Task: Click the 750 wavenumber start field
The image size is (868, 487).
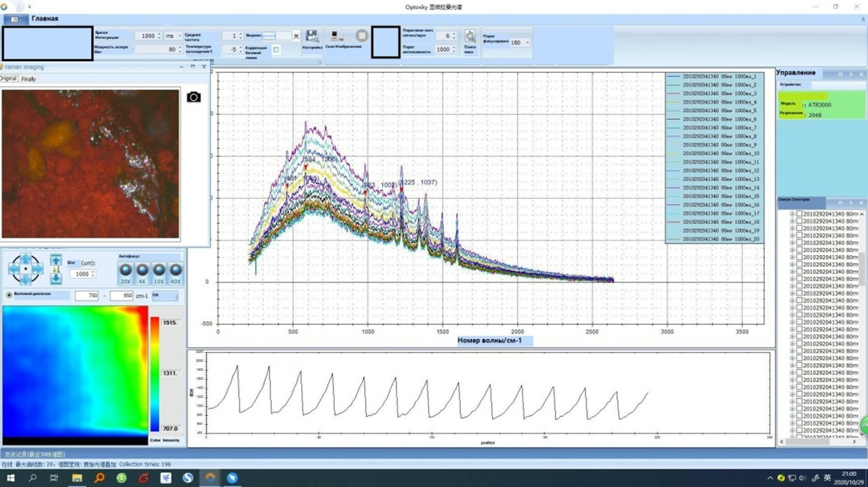Action: pyautogui.click(x=87, y=295)
